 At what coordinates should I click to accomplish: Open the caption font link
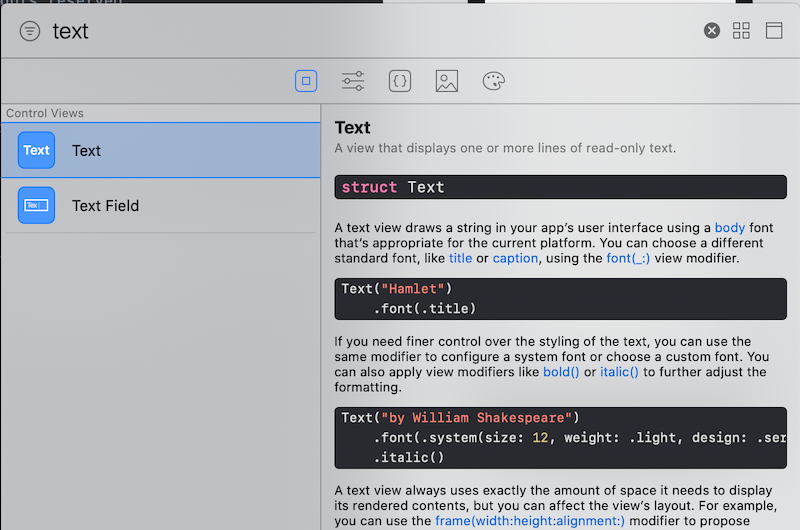click(515, 258)
